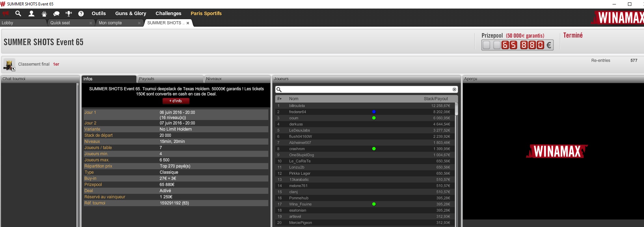
Task: Switch to the Niveaux tab
Action: 237,79
